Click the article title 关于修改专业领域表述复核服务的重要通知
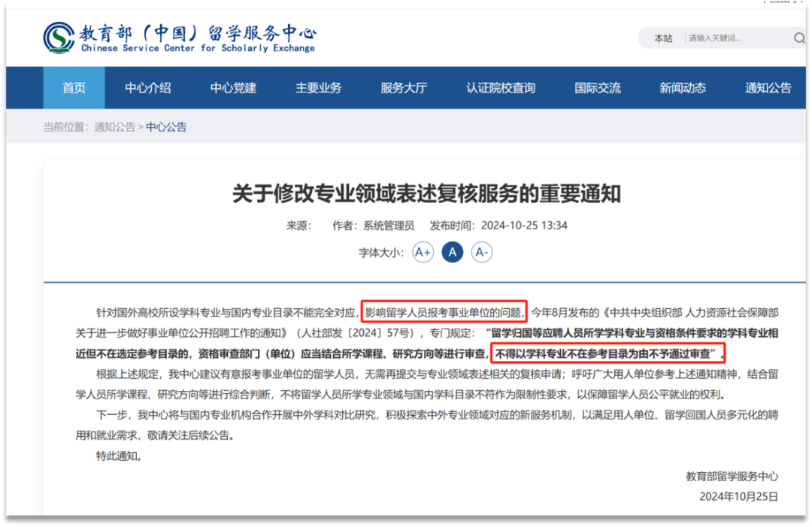Screen dimensions: 812x527 pyautogui.click(x=426, y=194)
